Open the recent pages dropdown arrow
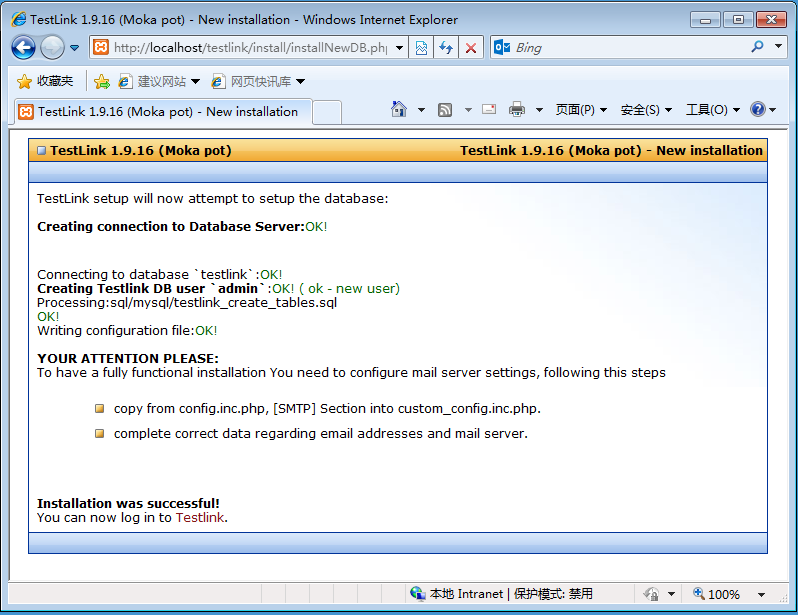The height and width of the screenshot is (615, 798). click(75, 48)
